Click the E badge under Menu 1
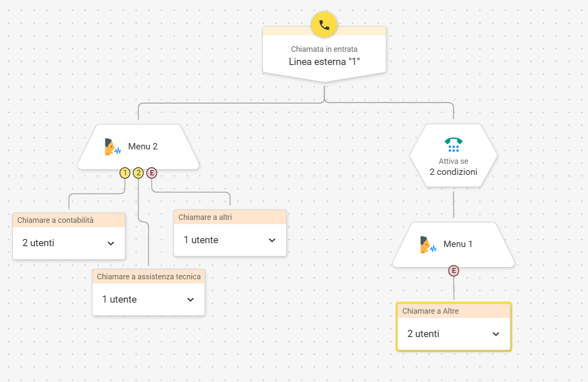 [x=453, y=271]
